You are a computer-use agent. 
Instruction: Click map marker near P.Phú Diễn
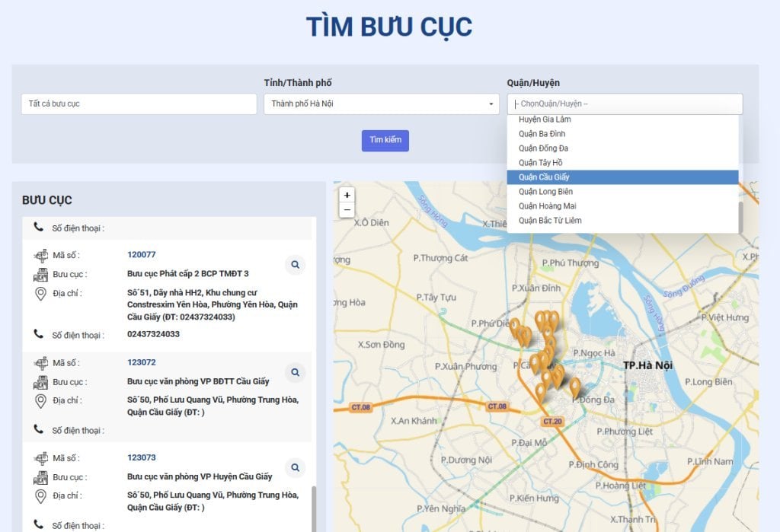(x=515, y=327)
